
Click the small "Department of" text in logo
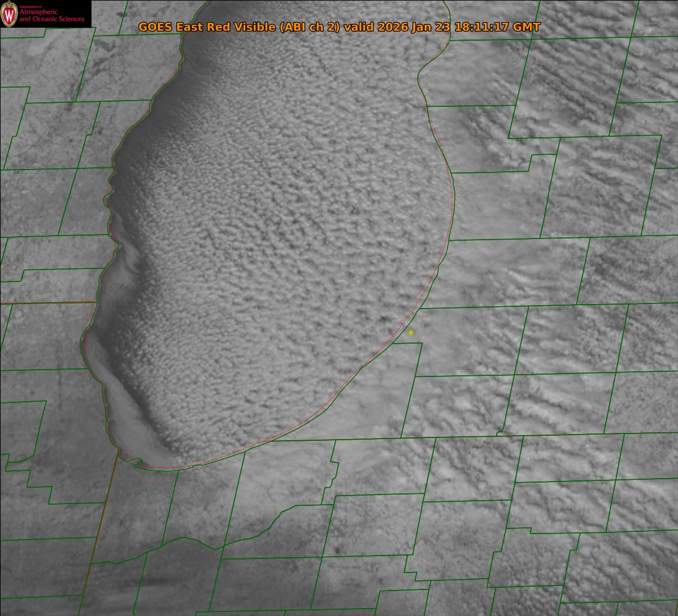click(x=31, y=7)
